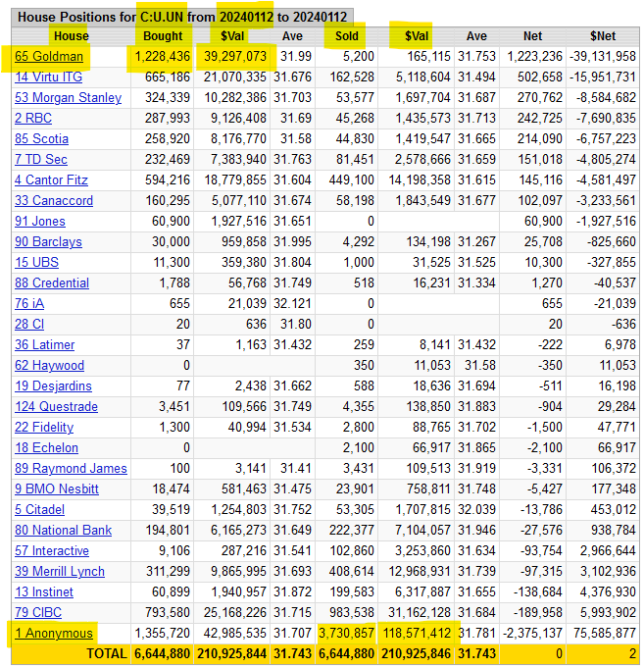
Task: Open the 53 Morgan Stanley link
Action: 68,97
